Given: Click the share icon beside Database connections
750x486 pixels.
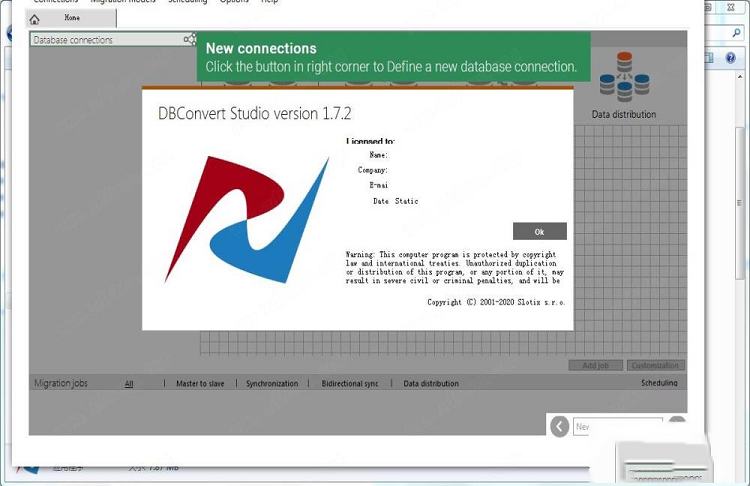Looking at the screenshot, I should pyautogui.click(x=190, y=40).
